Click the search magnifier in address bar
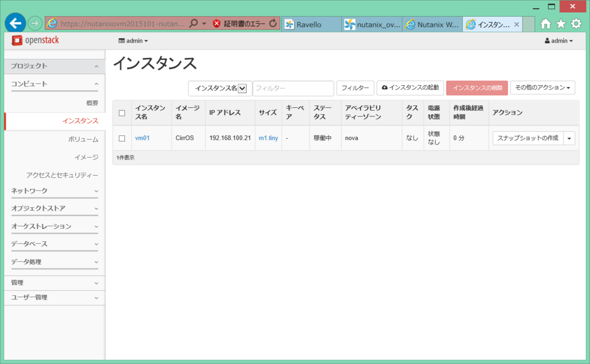The height and width of the screenshot is (364, 590). (194, 24)
